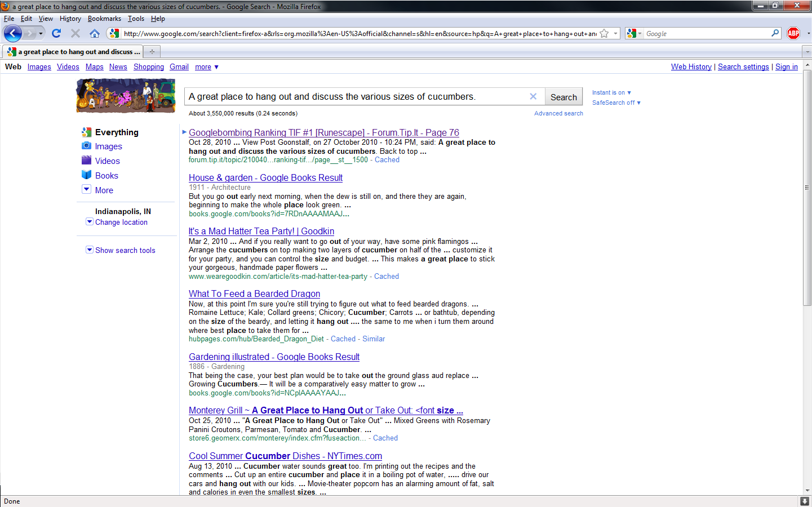Image resolution: width=812 pixels, height=507 pixels.
Task: Click the Search button
Action: (563, 97)
